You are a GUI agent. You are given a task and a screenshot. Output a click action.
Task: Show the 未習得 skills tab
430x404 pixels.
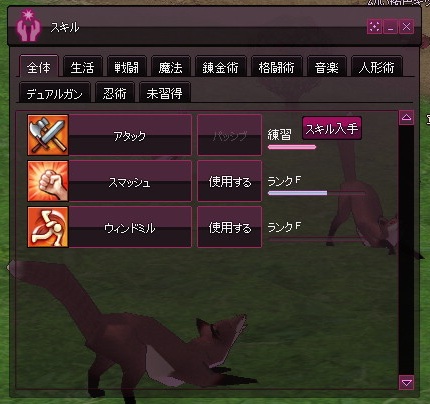point(164,93)
